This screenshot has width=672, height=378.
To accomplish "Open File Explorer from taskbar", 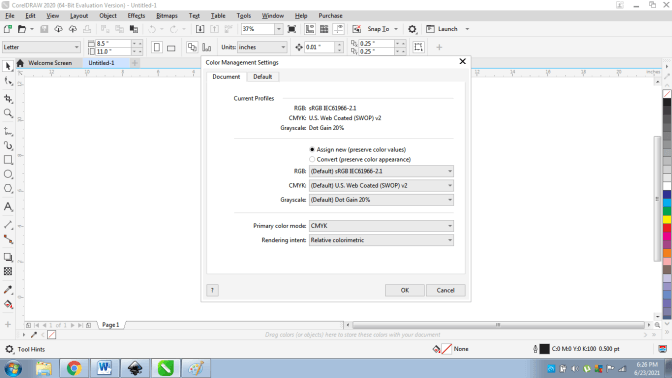I will coord(43,368).
